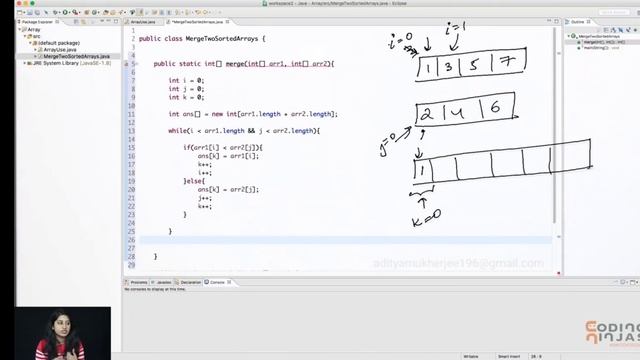Screen dimensions: 640x360
Task: Minimize the editor area
Action: point(549,21)
